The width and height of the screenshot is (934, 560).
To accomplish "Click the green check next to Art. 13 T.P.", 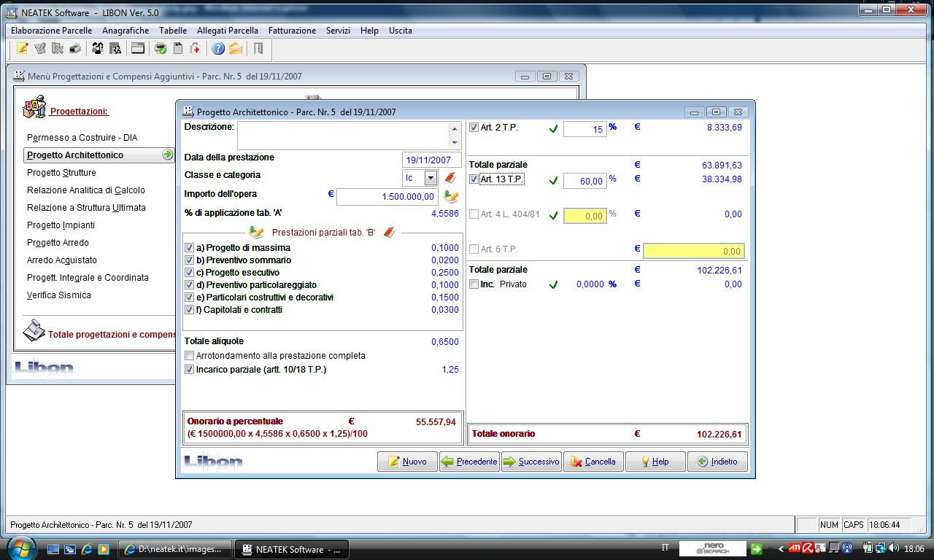I will point(553,181).
